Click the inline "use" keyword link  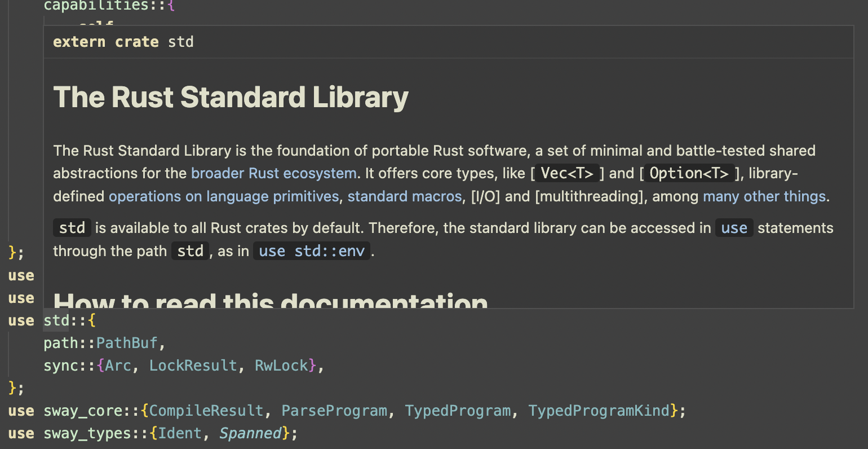click(x=734, y=228)
